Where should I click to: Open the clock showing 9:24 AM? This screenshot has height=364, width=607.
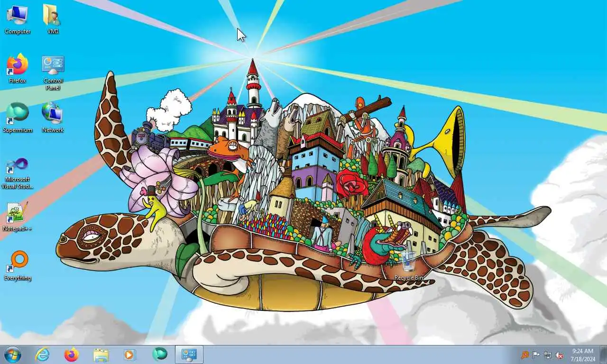point(583,355)
